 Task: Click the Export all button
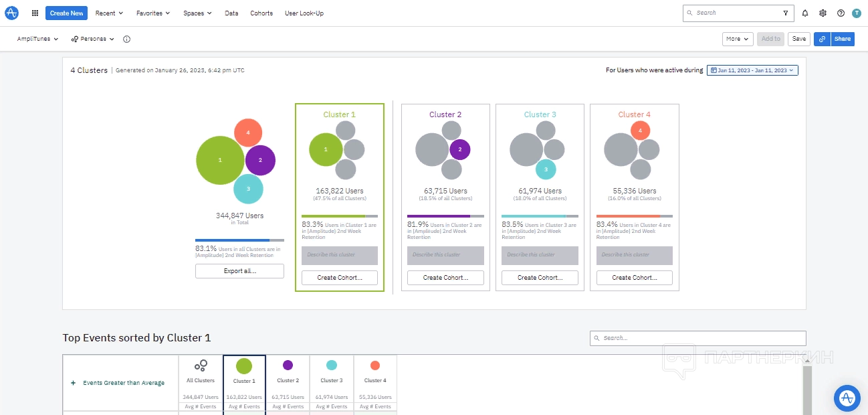(239, 271)
